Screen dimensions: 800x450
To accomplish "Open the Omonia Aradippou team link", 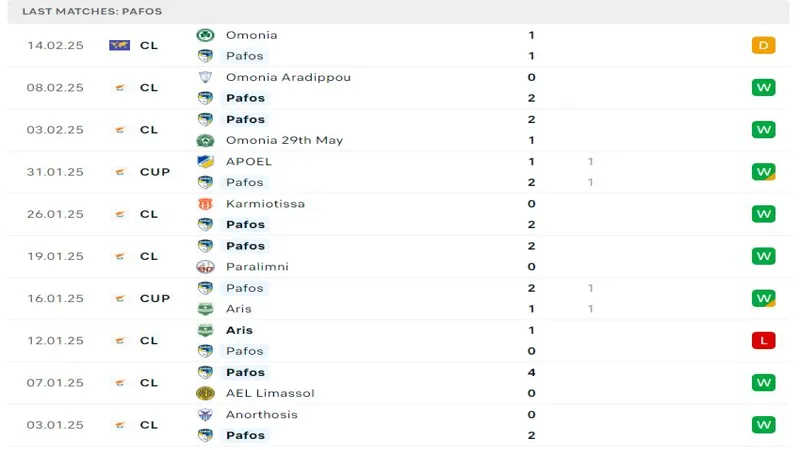I will 288,77.
